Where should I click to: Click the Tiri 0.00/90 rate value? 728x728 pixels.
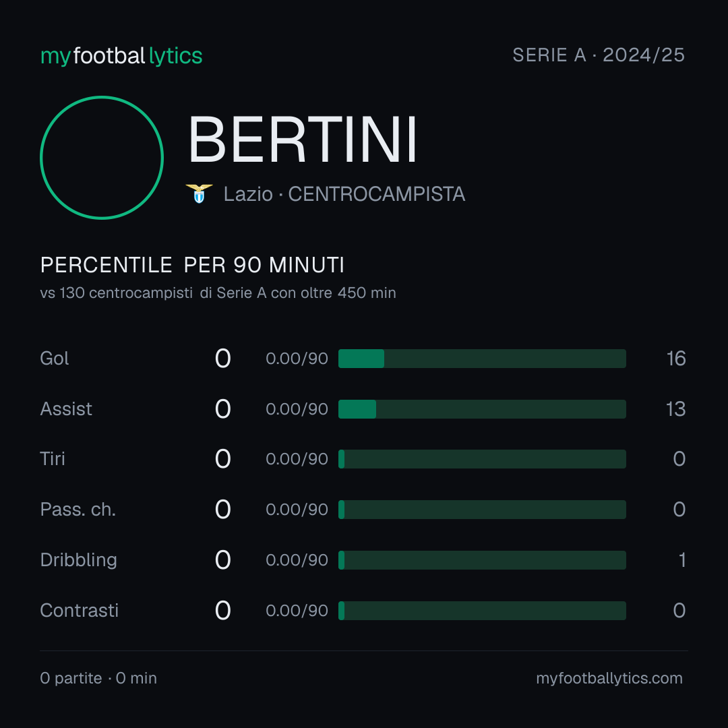(x=297, y=459)
